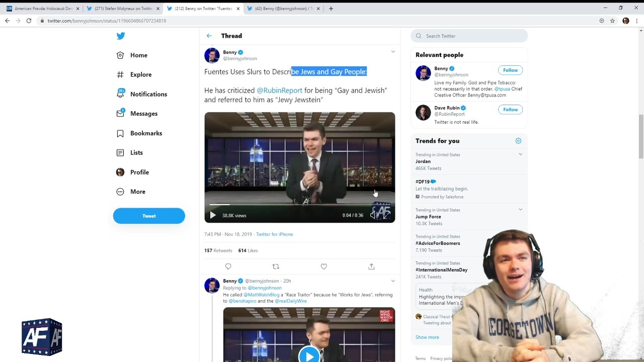Open the Twitter for iPhone link
This screenshot has height=362, width=644.
point(274,234)
